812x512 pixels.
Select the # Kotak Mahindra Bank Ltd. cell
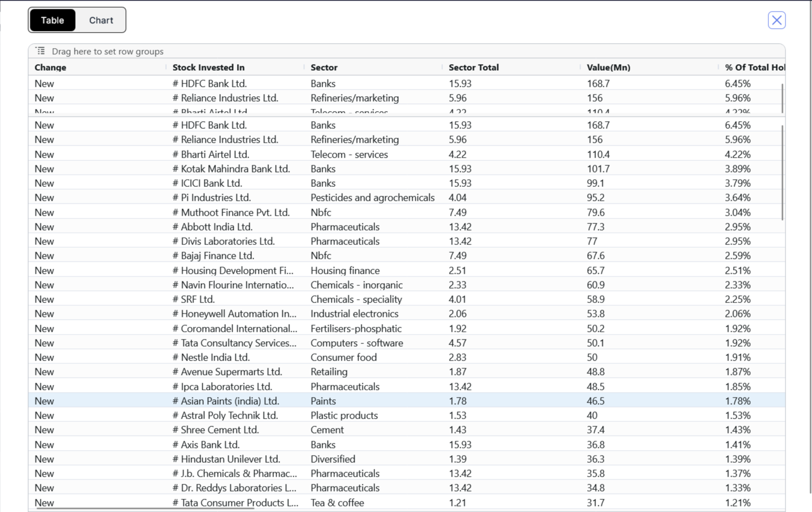coord(235,169)
